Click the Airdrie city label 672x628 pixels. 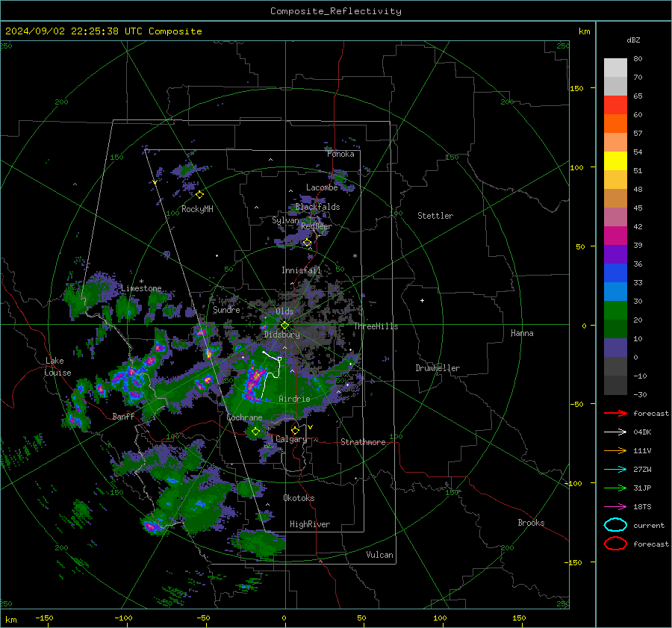click(x=294, y=399)
